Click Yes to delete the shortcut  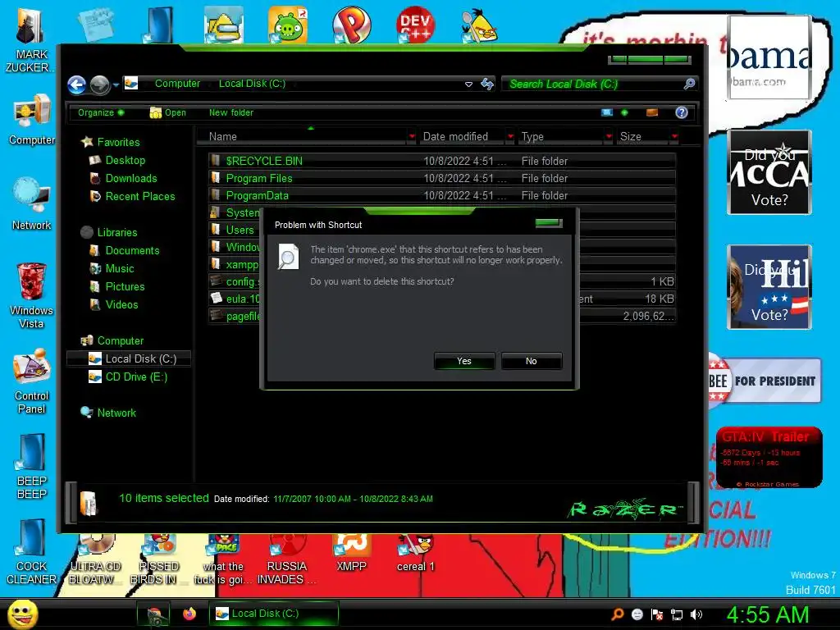click(x=464, y=361)
